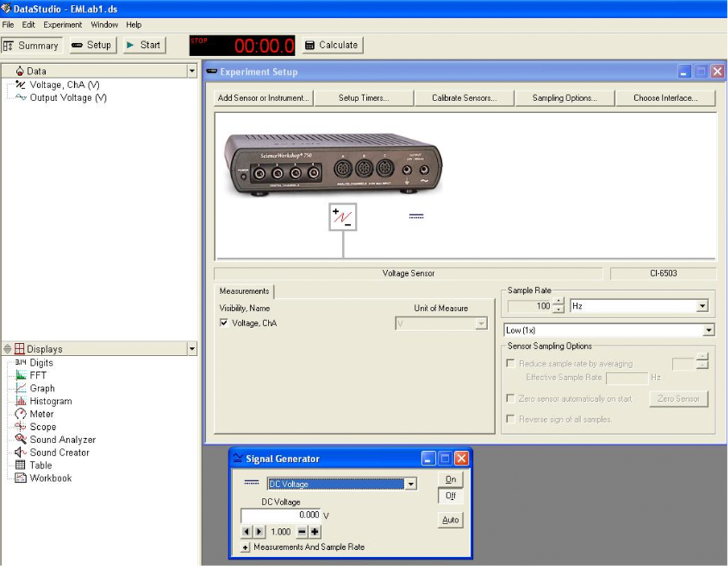Image resolution: width=728 pixels, height=568 pixels.
Task: Open the Graph display icon
Action: pyautogui.click(x=21, y=388)
